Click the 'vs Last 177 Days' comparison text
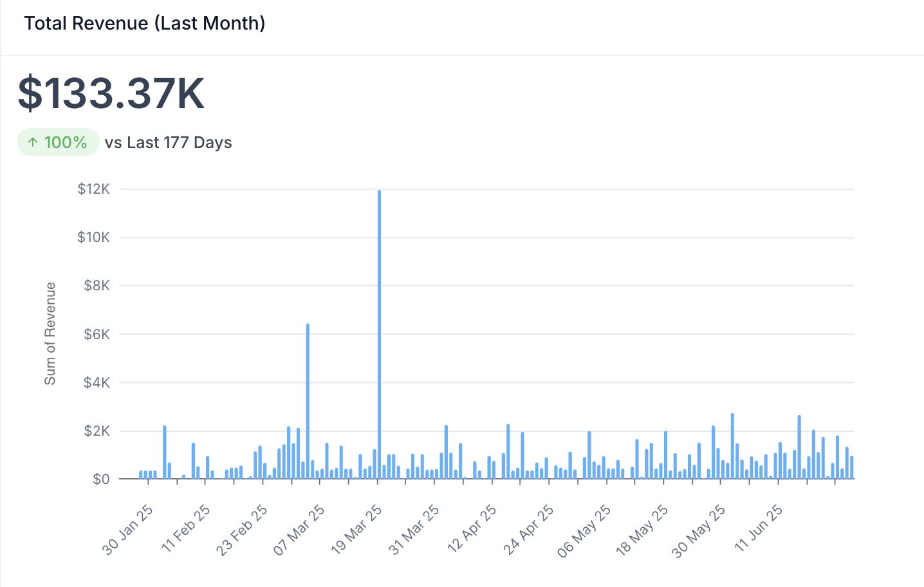 point(168,142)
